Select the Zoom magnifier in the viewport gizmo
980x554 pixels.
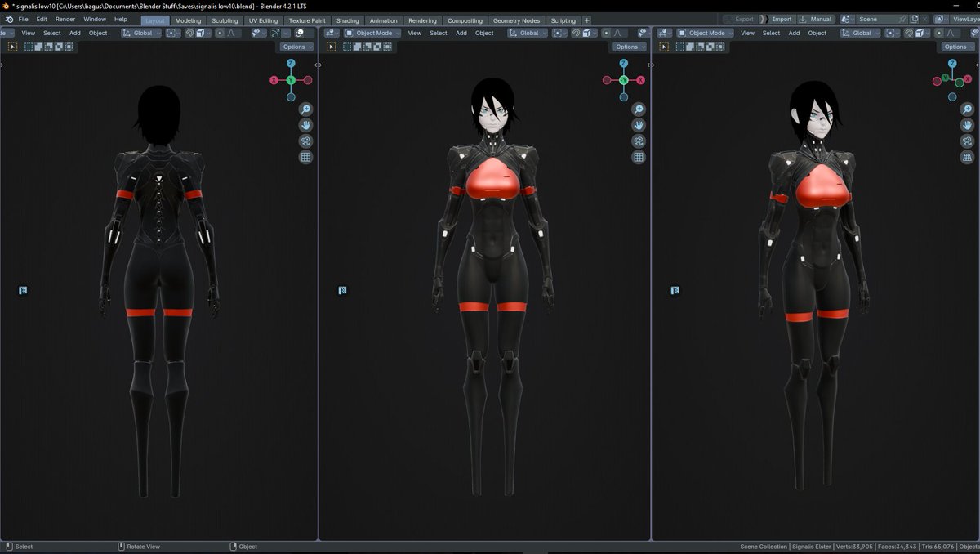pyautogui.click(x=639, y=108)
